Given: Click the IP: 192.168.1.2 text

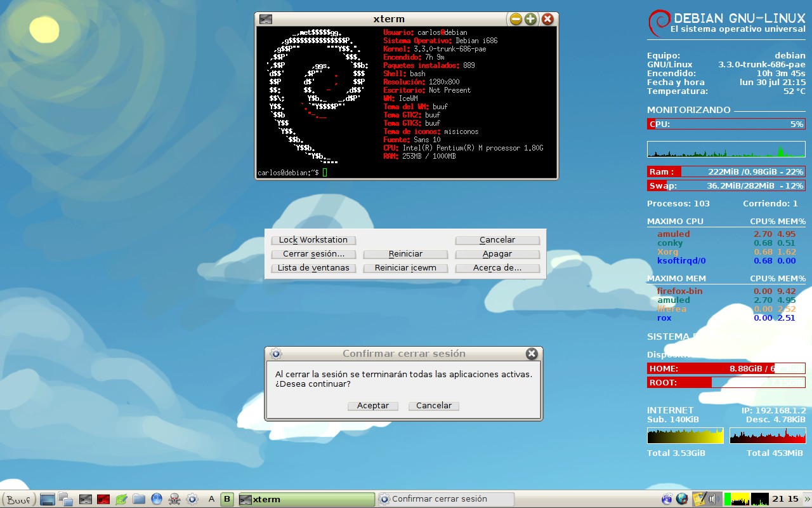Looking at the screenshot, I should (773, 410).
